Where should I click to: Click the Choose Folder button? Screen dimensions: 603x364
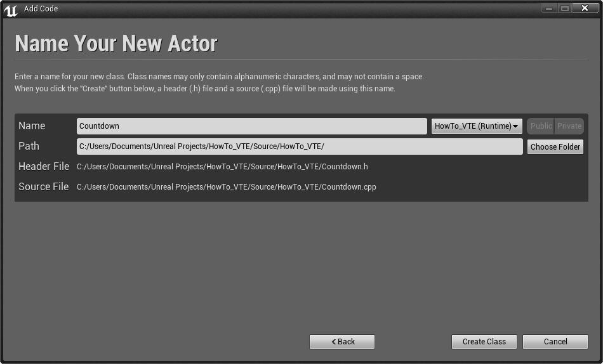click(555, 147)
